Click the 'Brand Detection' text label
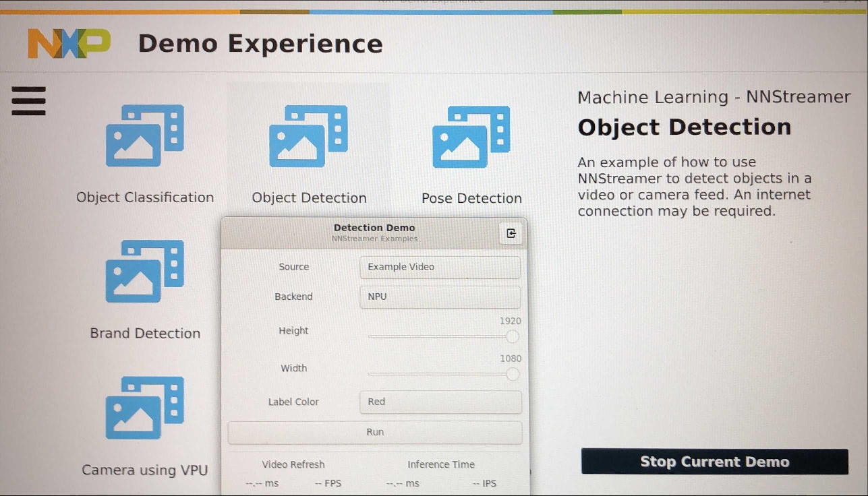Viewport: 868px width, 496px height. click(145, 333)
